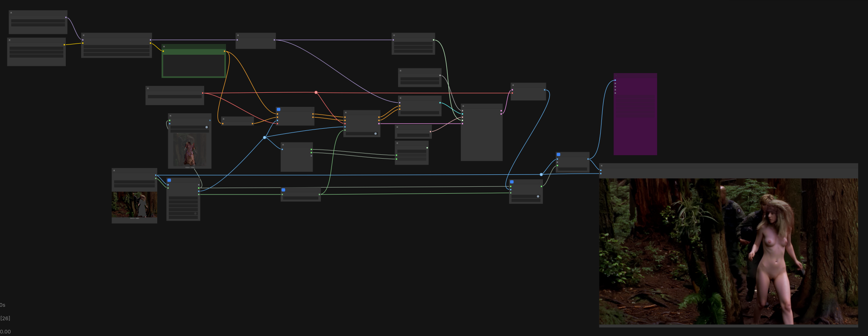
Task: Collapse top node with light-green output
Action: [394, 35]
